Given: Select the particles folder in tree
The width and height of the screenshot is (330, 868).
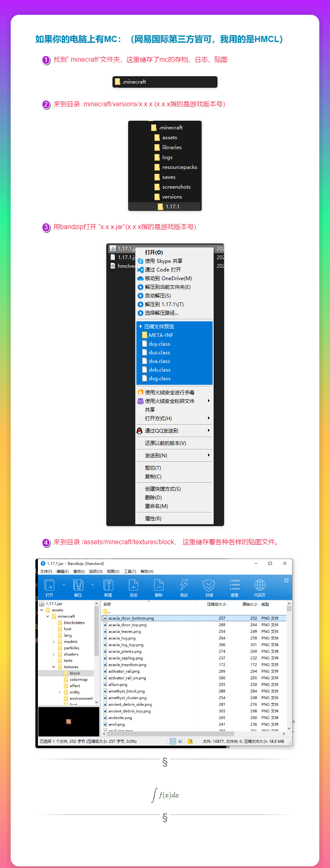Looking at the screenshot, I should pyautogui.click(x=68, y=648).
